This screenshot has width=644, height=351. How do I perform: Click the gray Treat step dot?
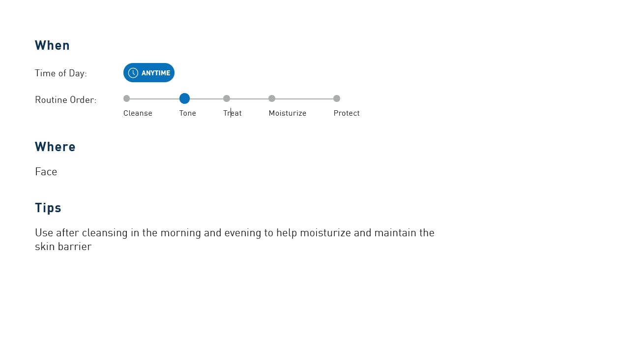227,98
